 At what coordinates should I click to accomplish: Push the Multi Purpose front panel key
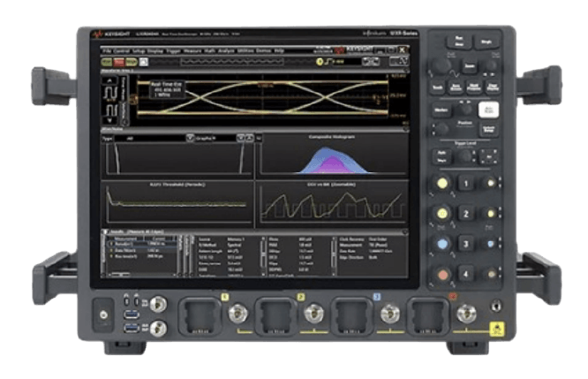474,87
